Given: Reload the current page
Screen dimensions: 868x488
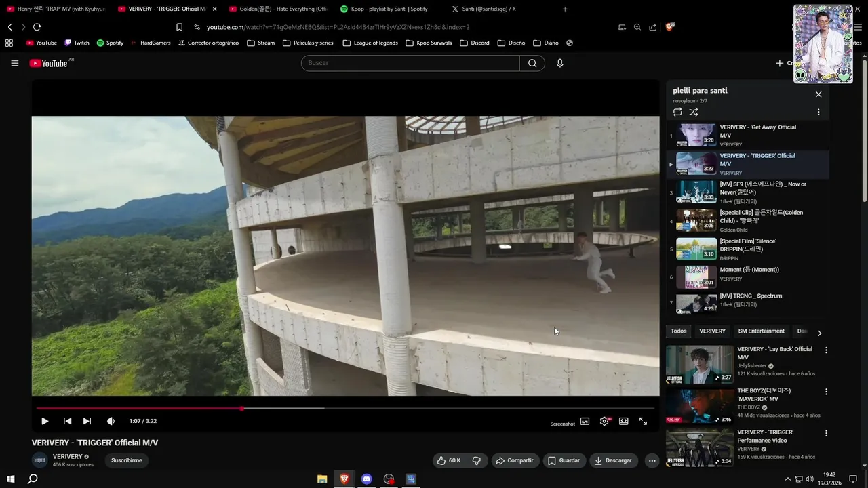Looking at the screenshot, I should tap(37, 27).
